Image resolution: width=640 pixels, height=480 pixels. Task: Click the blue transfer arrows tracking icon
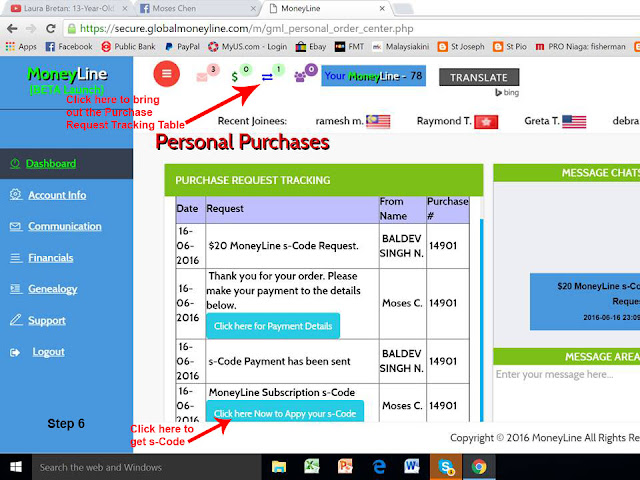(x=267, y=77)
